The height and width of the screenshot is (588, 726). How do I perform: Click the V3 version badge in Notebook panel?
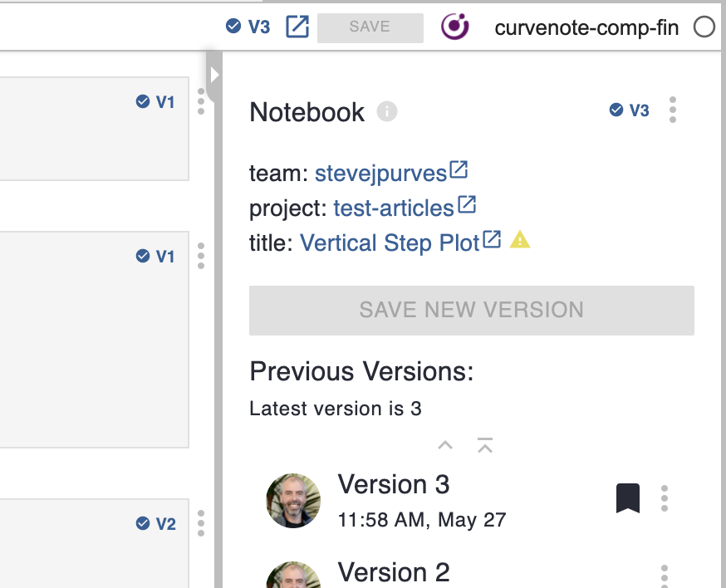point(630,110)
